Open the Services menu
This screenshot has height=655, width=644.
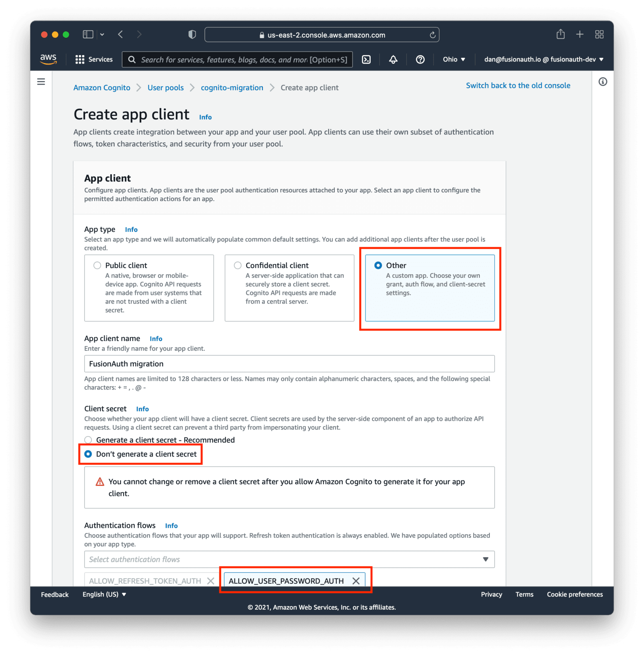[94, 59]
